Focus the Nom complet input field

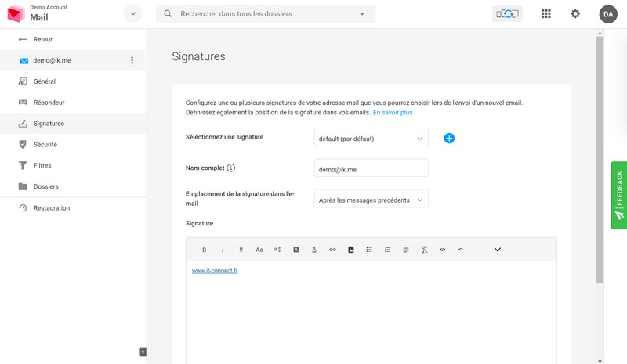pos(371,169)
